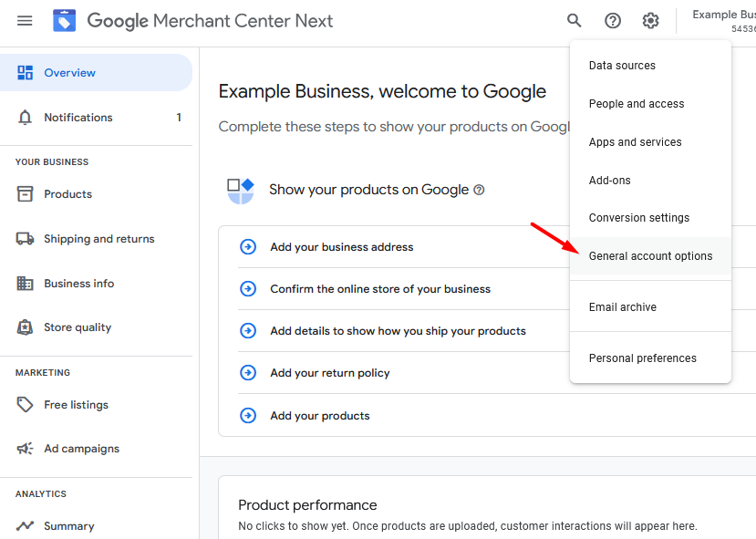Click the Shipping and returns truck icon
Viewport: 756px width, 539px height.
pyautogui.click(x=25, y=239)
